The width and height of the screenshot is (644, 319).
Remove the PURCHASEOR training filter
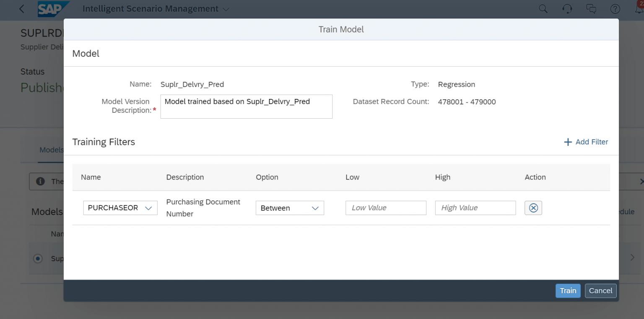tap(533, 207)
